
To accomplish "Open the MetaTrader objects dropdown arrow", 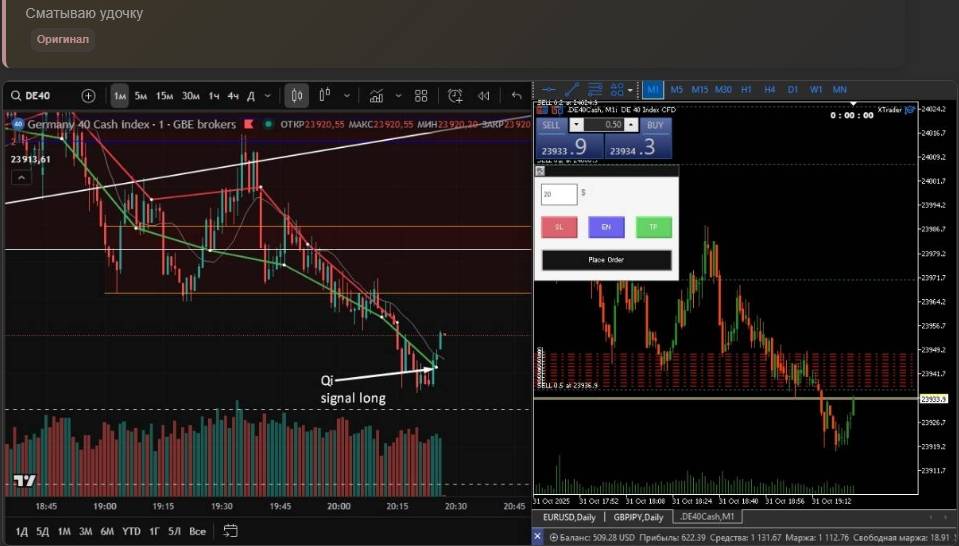I will pyautogui.click(x=631, y=89).
